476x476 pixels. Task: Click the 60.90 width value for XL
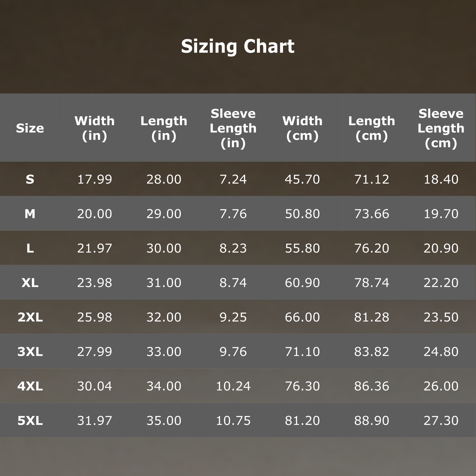pos(302,283)
